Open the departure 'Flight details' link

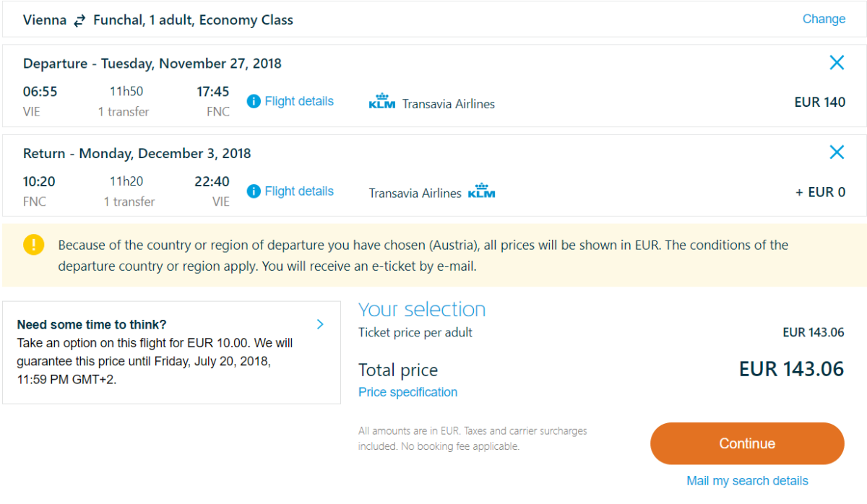coord(299,101)
